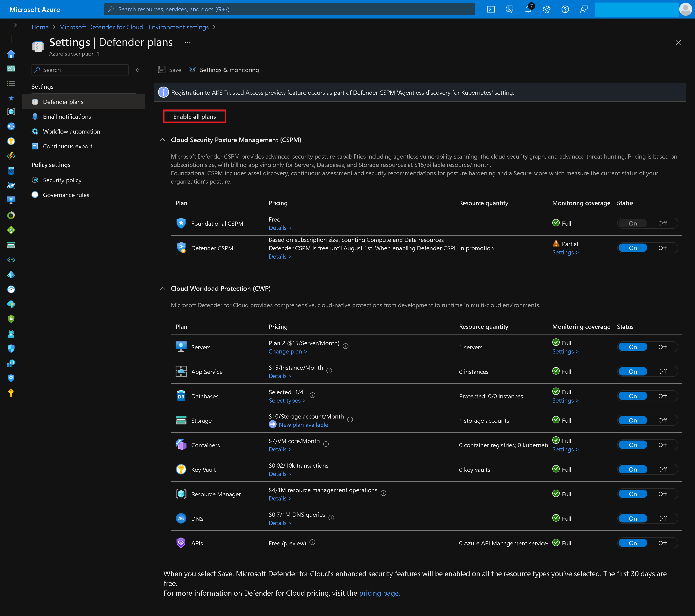Switch to the Governance rules section
Image resolution: width=695 pixels, height=616 pixels.
click(x=66, y=195)
